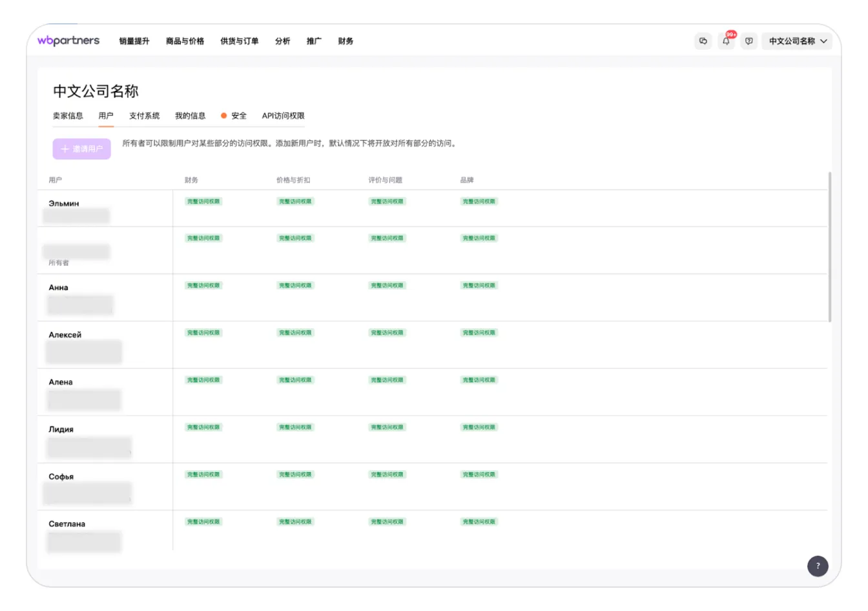Screen dimensions: 868x611
Task: Click the users table vertical scrollbar
Action: pyautogui.click(x=830, y=246)
